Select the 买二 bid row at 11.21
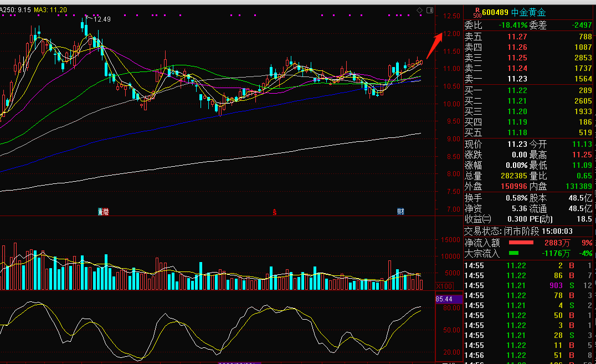Viewport: 596px width, 364px height. click(528, 101)
